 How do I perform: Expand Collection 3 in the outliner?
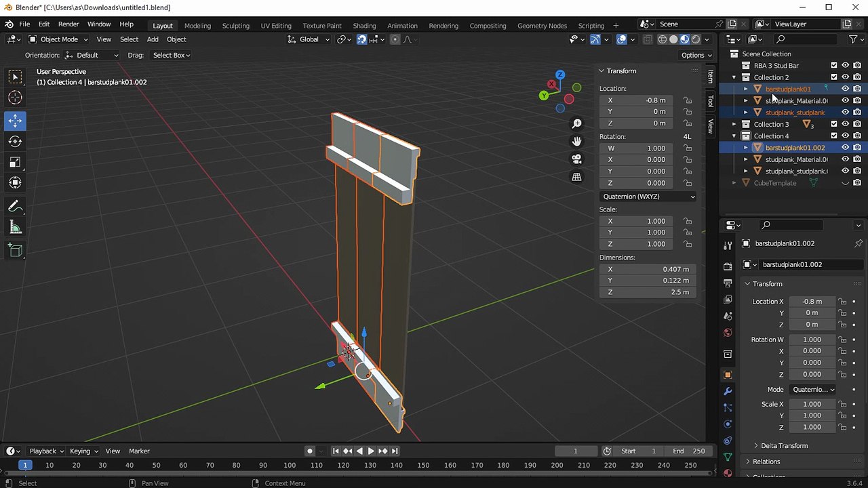[x=734, y=124]
